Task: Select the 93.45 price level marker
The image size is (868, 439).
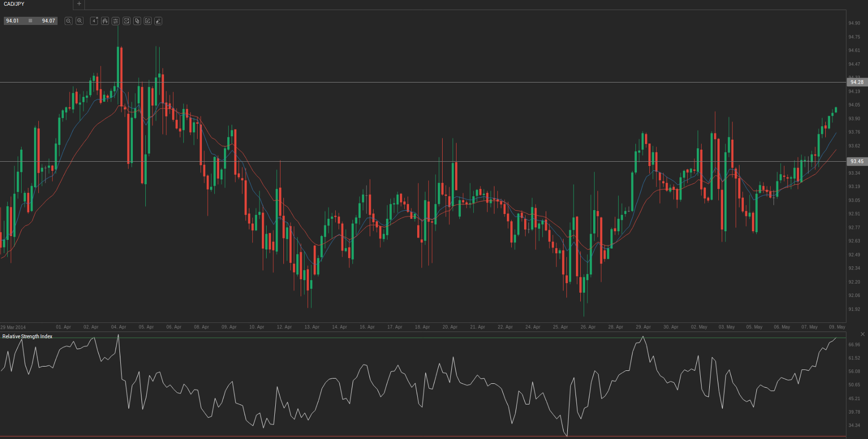Action: coord(857,161)
